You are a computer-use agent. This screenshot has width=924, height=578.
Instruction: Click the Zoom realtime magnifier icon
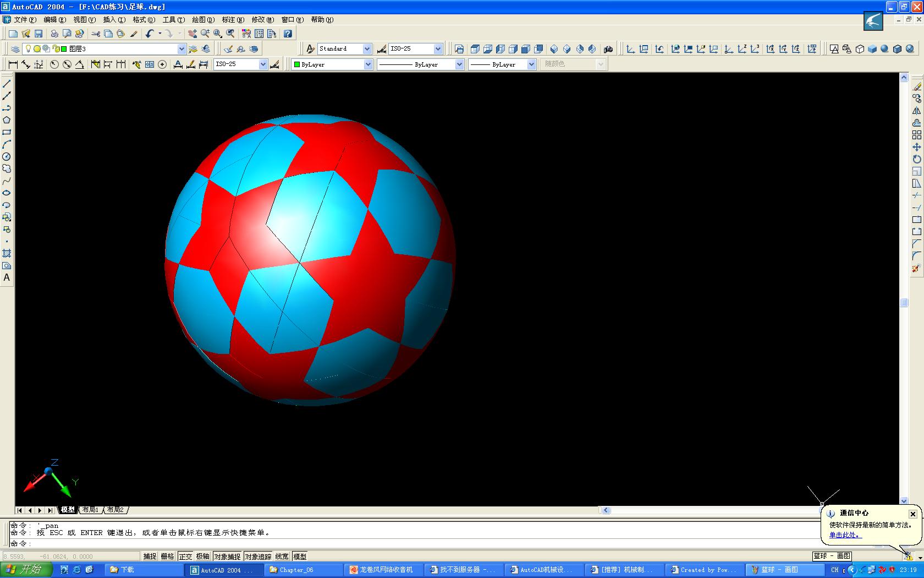205,34
